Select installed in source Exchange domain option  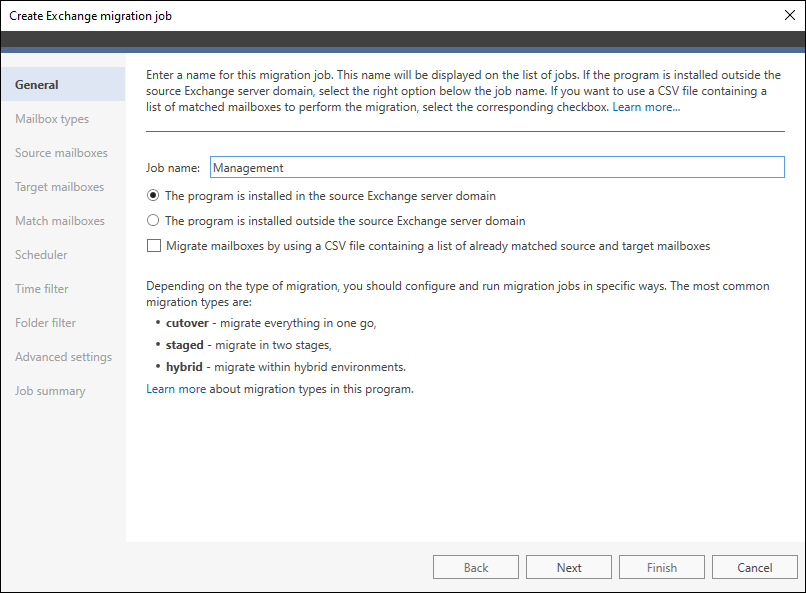click(153, 196)
